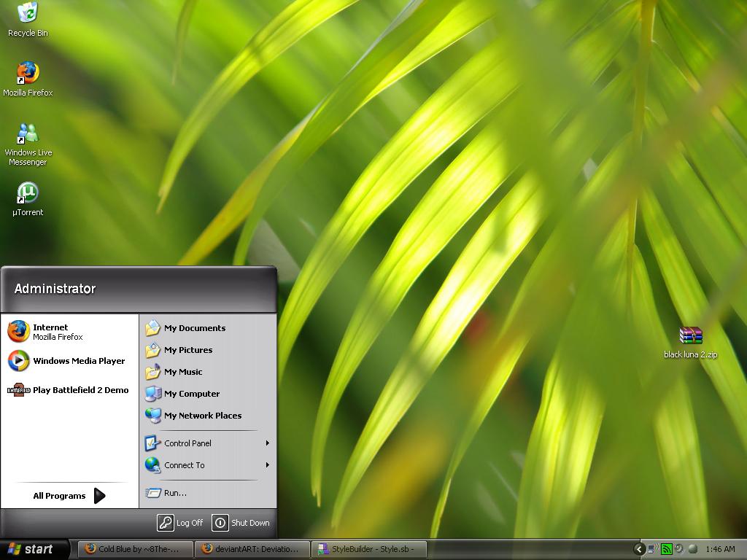Show hidden tray icons chevron
Screen dimensions: 747x560
pyautogui.click(x=639, y=550)
